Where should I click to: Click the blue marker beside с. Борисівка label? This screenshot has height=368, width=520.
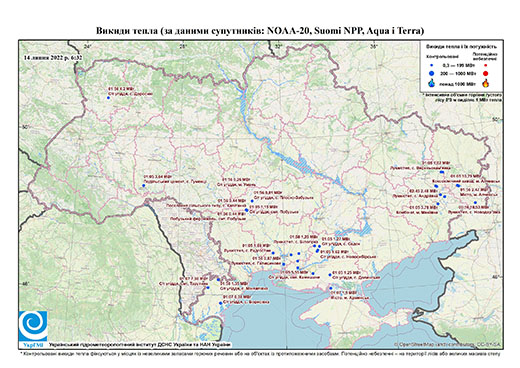[x=220, y=303]
